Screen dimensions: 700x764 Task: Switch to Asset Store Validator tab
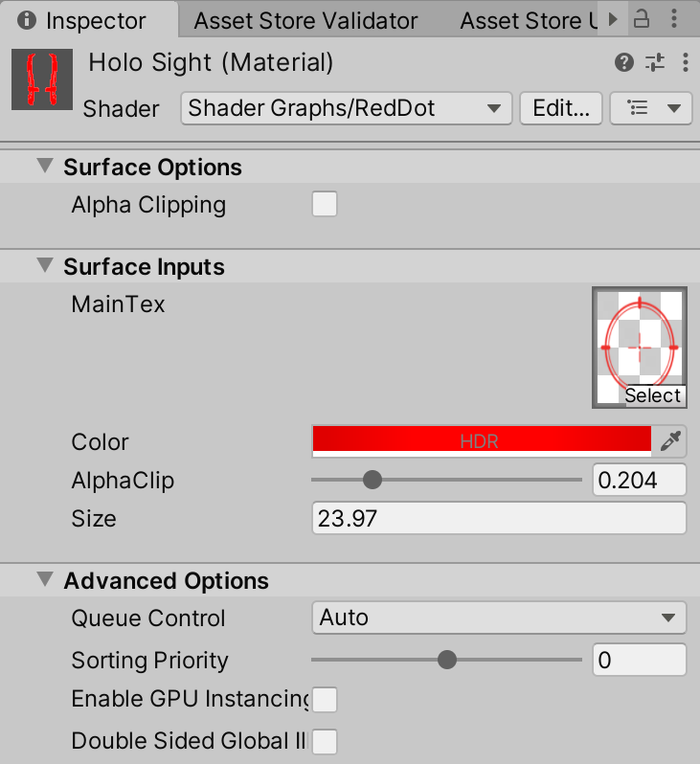pos(305,20)
